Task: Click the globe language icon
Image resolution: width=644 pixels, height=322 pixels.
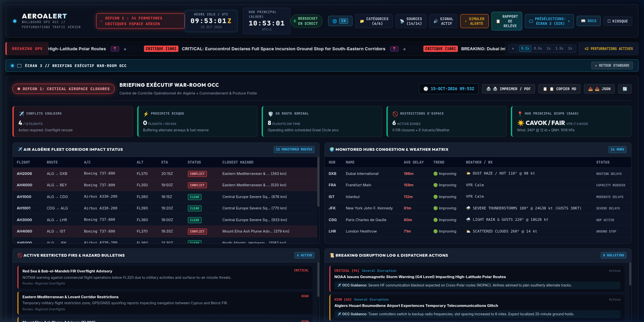Action: coord(335,21)
